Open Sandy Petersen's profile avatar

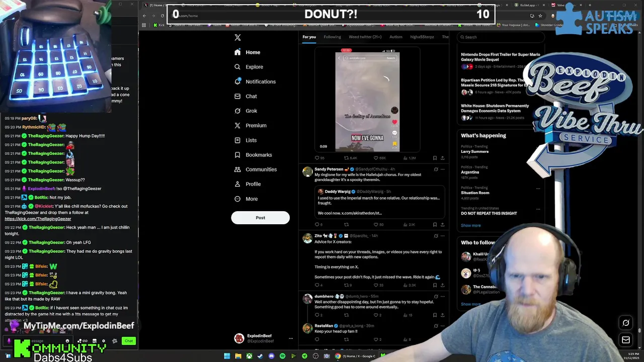pos(307,172)
